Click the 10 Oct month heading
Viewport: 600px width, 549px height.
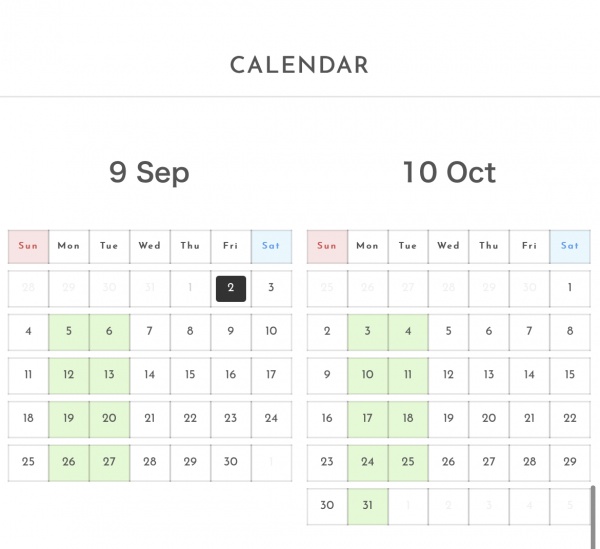click(449, 172)
